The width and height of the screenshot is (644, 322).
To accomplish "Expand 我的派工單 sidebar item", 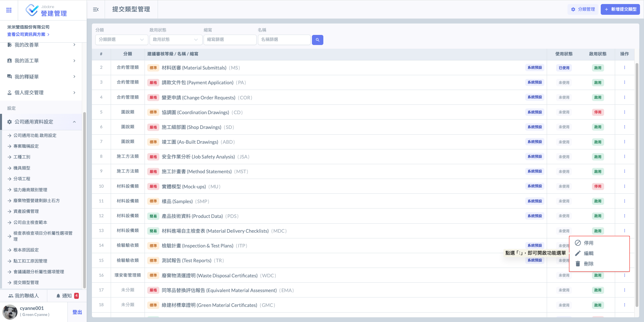I will (41, 61).
